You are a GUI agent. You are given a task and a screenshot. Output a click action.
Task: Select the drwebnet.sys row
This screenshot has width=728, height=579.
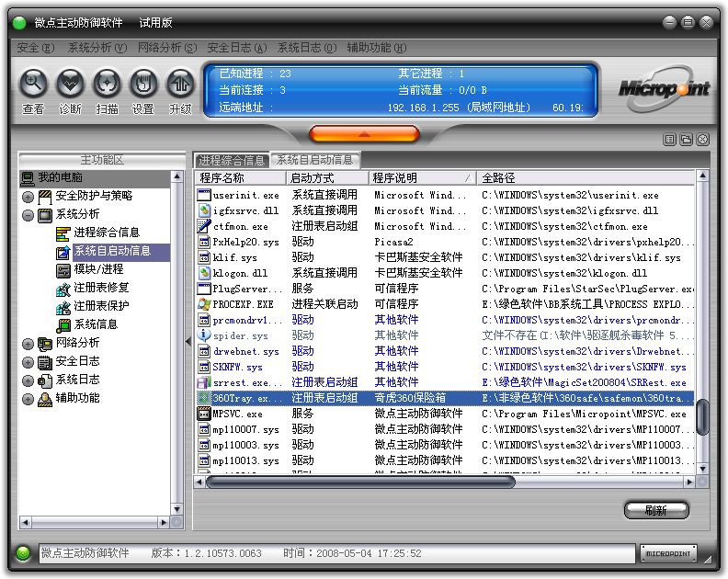click(x=445, y=351)
